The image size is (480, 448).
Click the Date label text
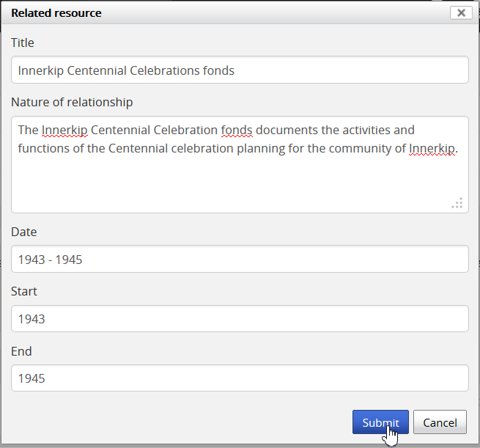[23, 232]
